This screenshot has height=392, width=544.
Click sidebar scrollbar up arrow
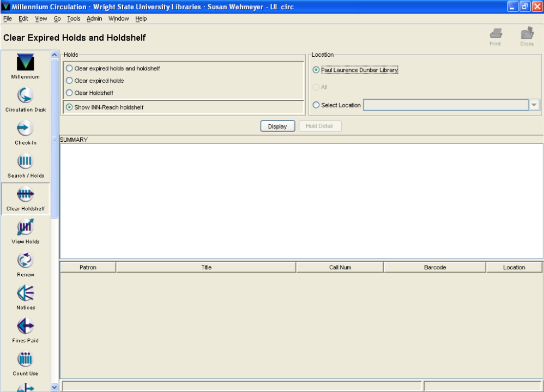point(54,55)
